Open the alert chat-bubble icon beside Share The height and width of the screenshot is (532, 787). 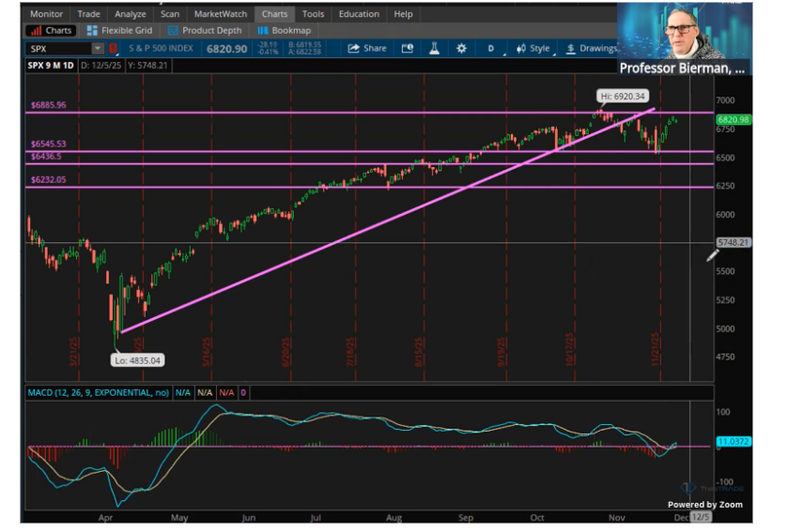pos(407,49)
